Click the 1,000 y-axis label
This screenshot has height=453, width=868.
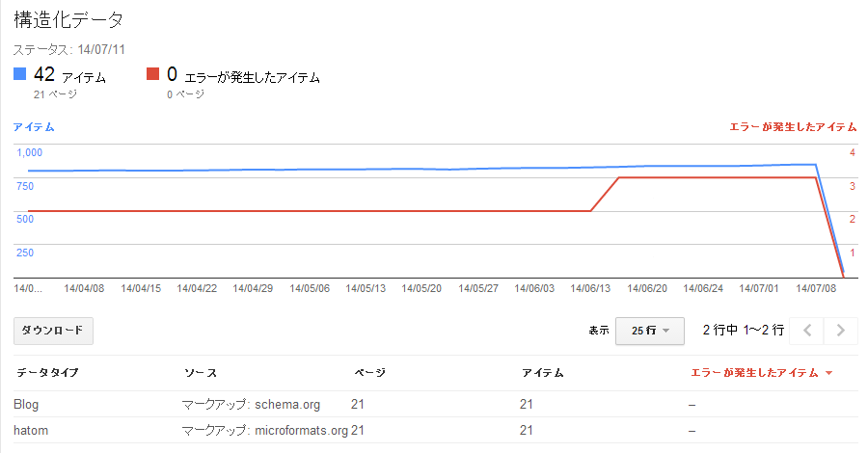[x=29, y=152]
